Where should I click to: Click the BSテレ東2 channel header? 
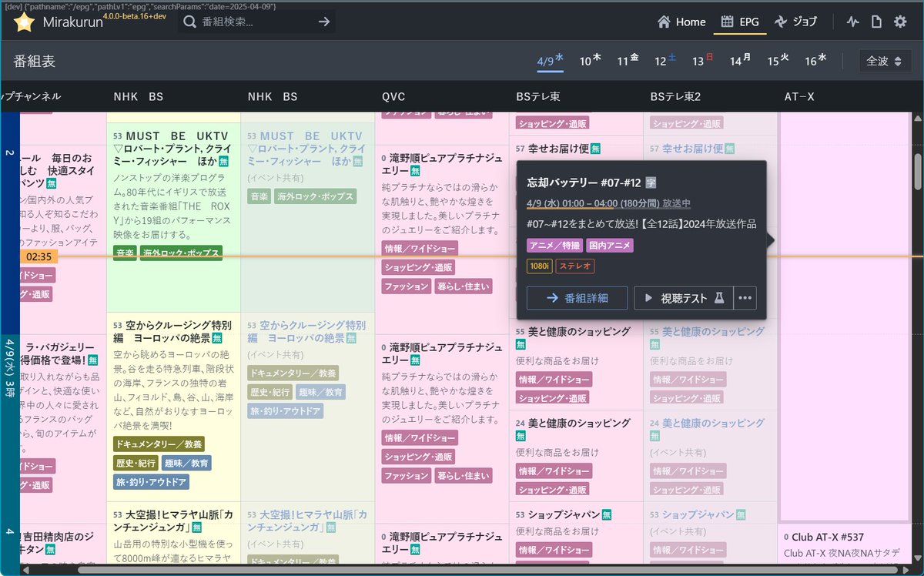(675, 96)
